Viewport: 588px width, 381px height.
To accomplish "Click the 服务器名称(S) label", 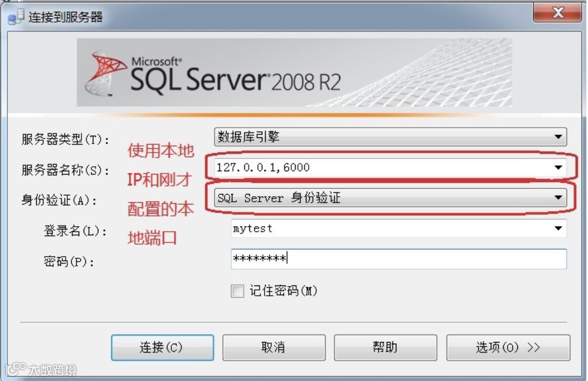I will tap(66, 170).
